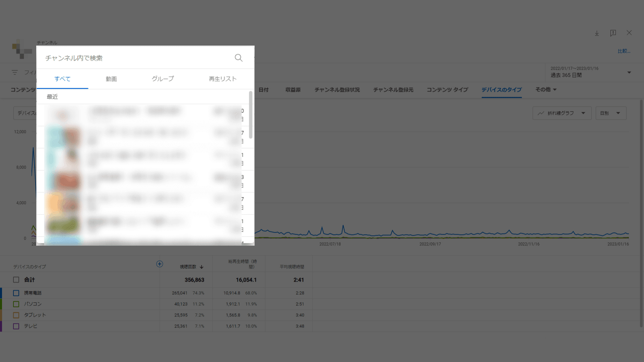This screenshot has width=644, height=362.
Task: Click the コンテンツ tab
Action: pos(23,90)
